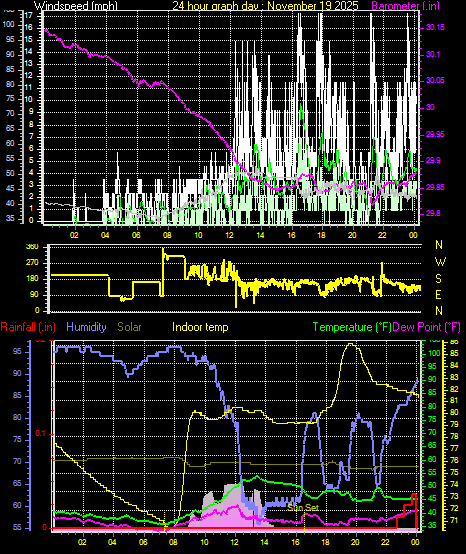This screenshot has width=466, height=554.
Task: Click the Windspeed (mph) axis title
Action: [76, 5]
